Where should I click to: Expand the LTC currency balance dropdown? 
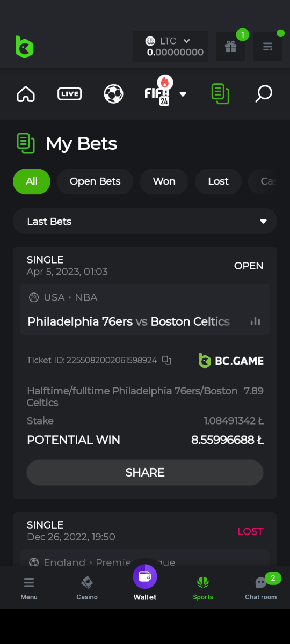pos(170,47)
